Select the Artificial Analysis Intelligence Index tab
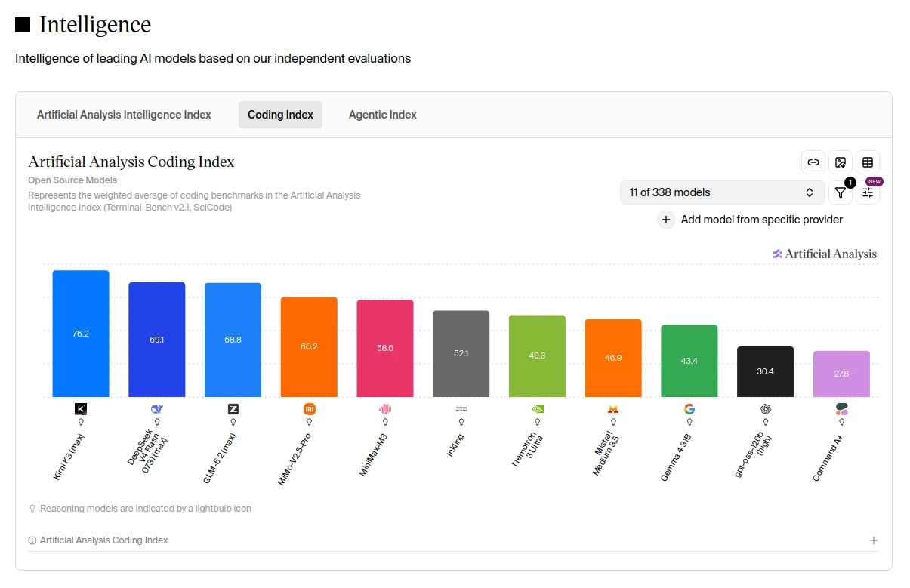 pos(124,115)
